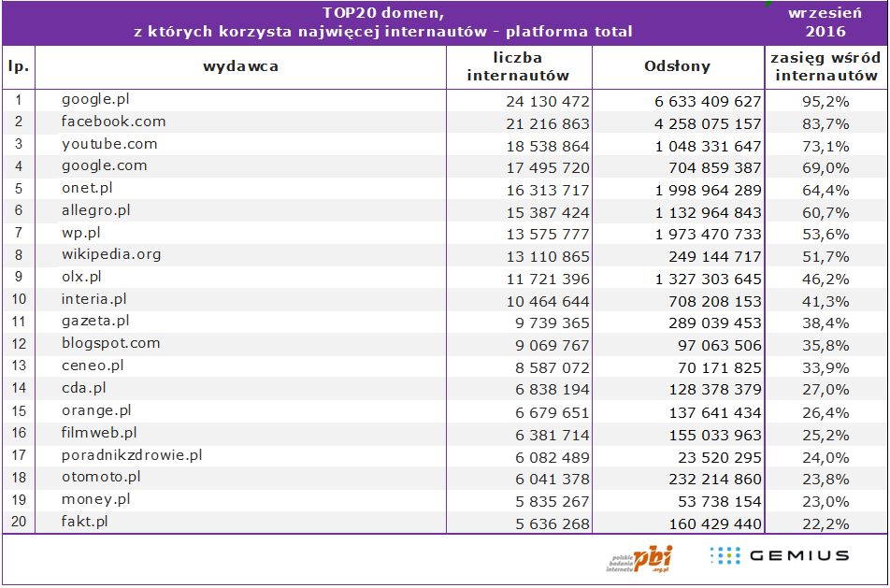The width and height of the screenshot is (890, 588).
Task: Click the PBI logo at the bottom
Action: [x=640, y=559]
